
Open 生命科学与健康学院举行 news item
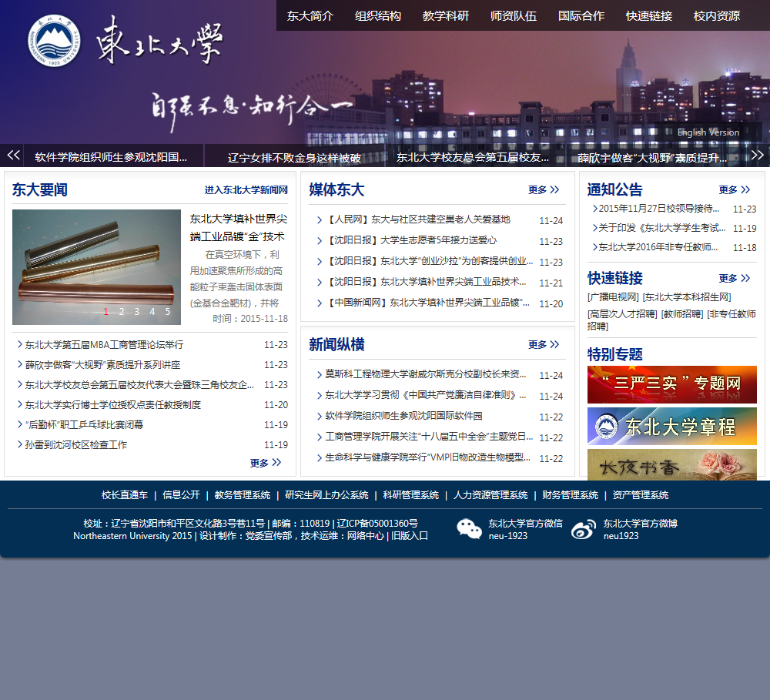point(427,457)
